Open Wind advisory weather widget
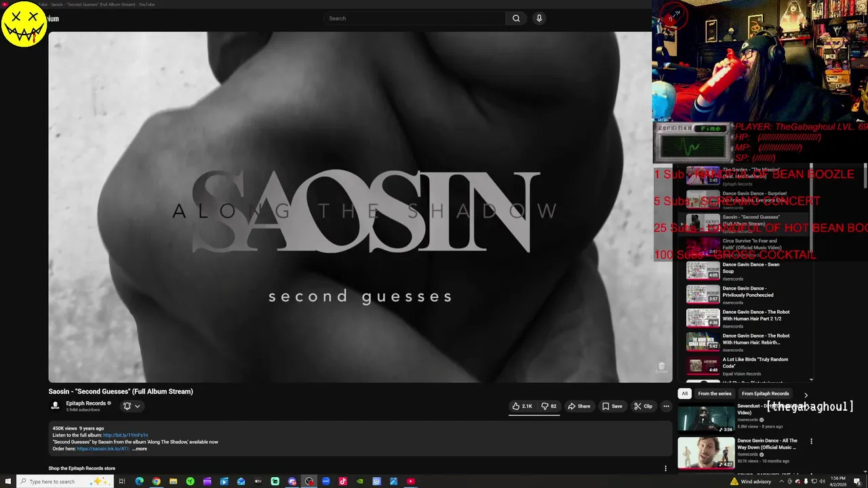The width and height of the screenshot is (868, 488). pyautogui.click(x=752, y=481)
